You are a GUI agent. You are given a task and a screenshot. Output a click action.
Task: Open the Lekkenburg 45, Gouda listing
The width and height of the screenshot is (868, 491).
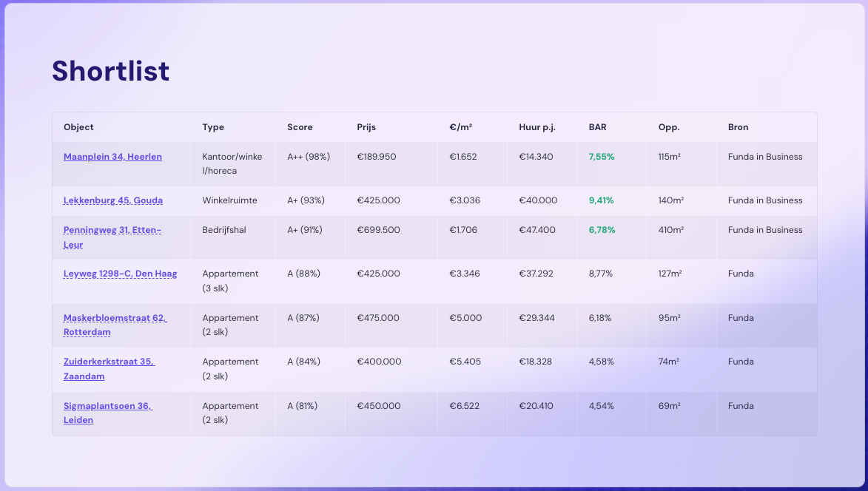[x=113, y=200]
